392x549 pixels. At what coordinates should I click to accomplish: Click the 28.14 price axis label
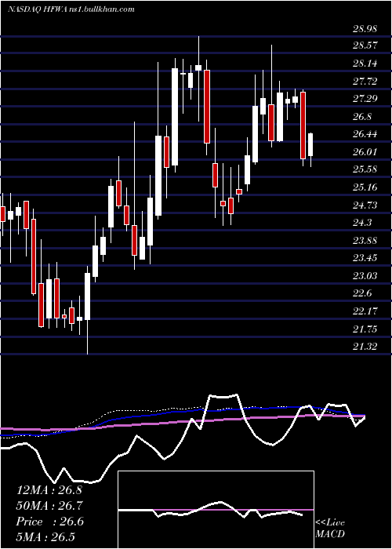click(x=365, y=64)
